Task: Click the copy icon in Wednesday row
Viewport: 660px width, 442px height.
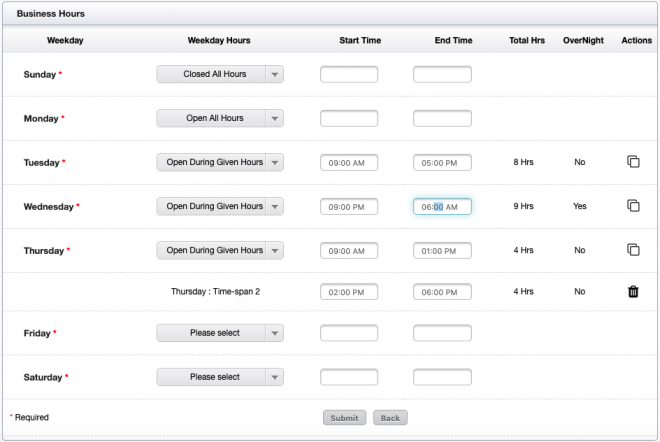Action: pos(632,206)
